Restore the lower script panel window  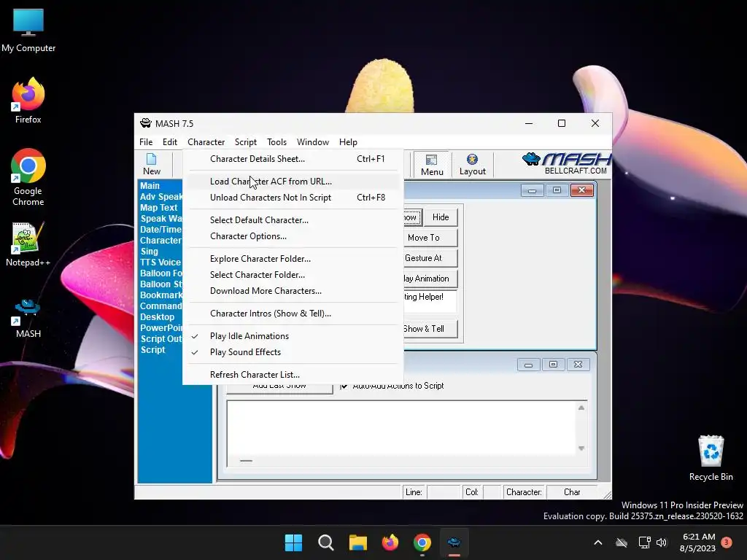553,365
